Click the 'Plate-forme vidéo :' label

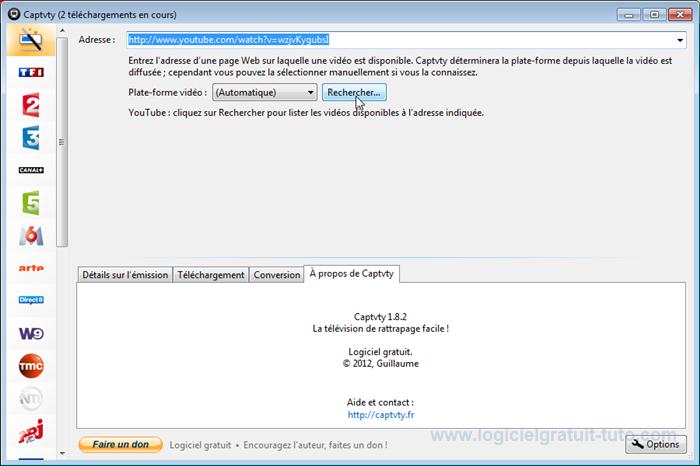point(167,92)
